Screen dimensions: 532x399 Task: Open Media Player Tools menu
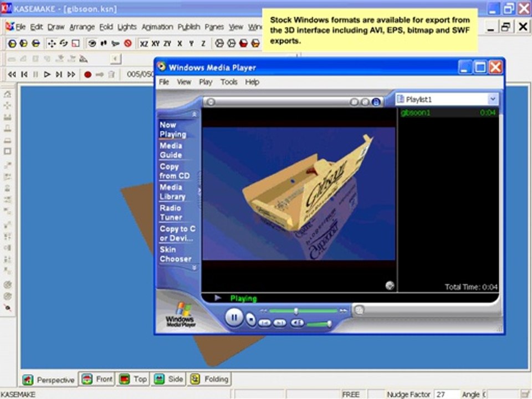(x=229, y=82)
